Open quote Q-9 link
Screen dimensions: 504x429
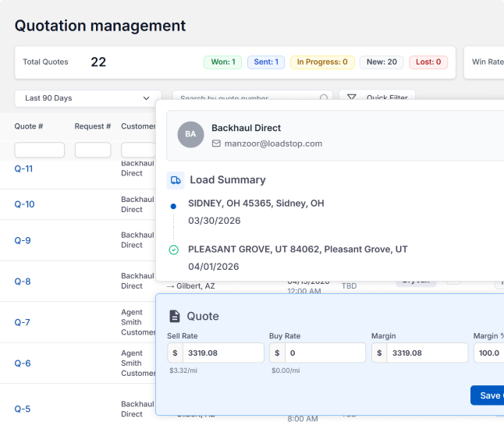(x=23, y=240)
